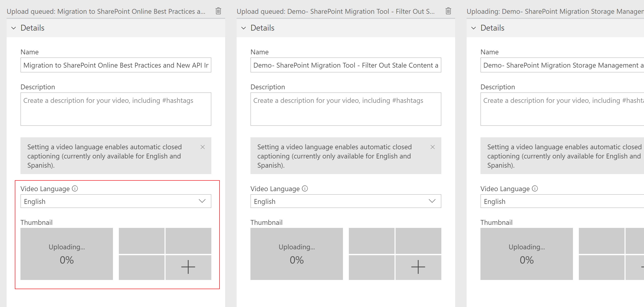Click 'Upload queued: Demo- SharePoint Migration Tool' title
This screenshot has width=644, height=307.
click(336, 11)
